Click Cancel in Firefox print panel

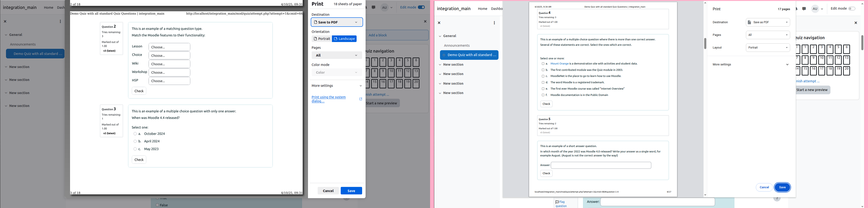tap(328, 191)
